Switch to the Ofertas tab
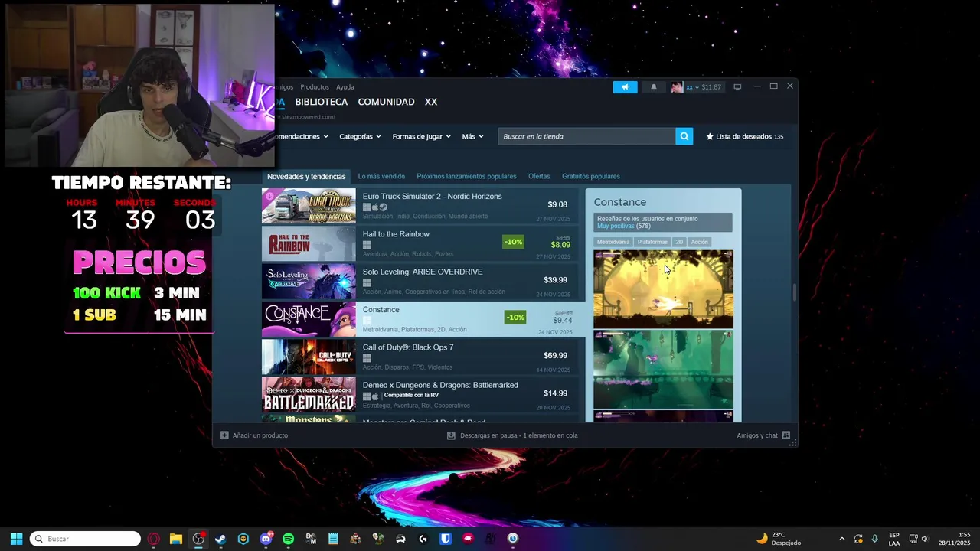The width and height of the screenshot is (980, 551). click(539, 177)
